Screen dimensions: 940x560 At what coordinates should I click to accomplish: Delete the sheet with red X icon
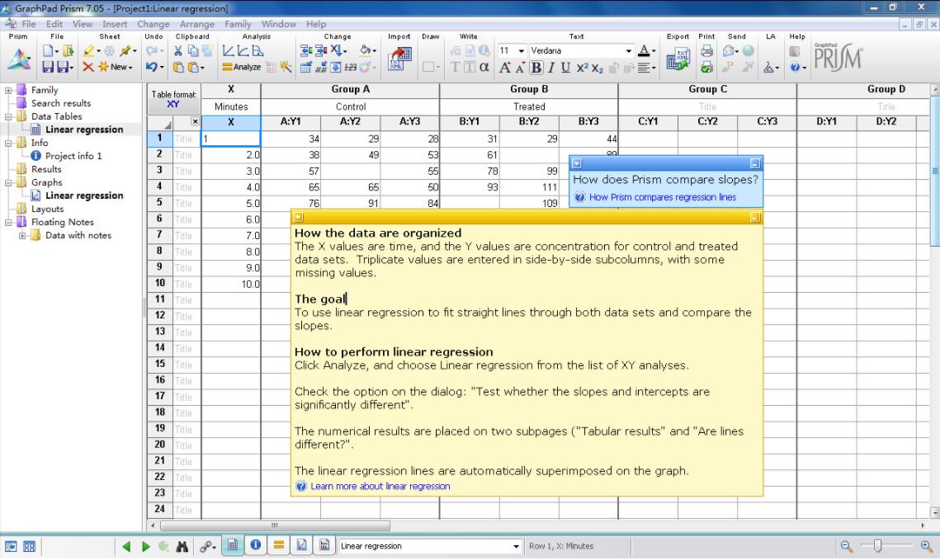(x=88, y=67)
